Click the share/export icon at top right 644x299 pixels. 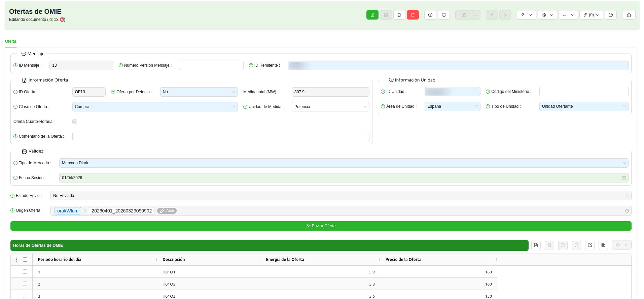[x=629, y=15]
